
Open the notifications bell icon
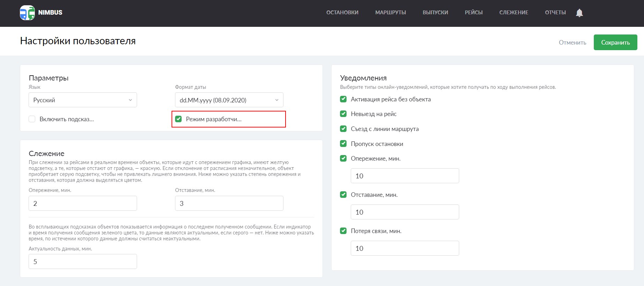click(x=579, y=13)
